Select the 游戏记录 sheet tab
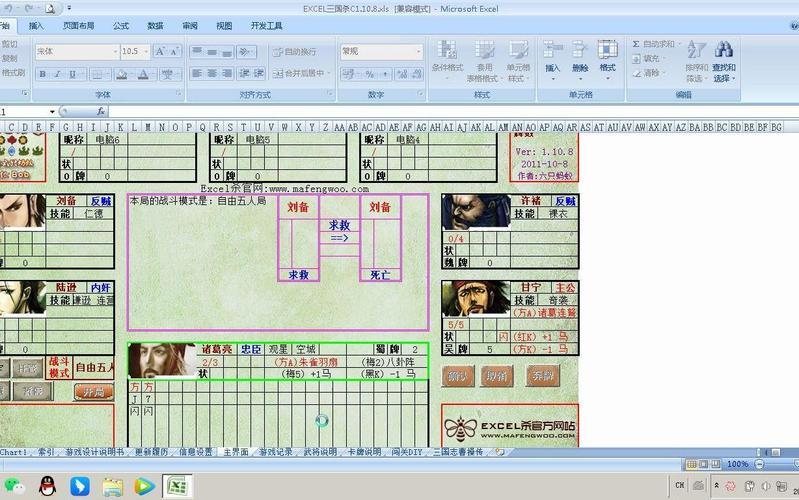The width and height of the screenshot is (799, 500). coord(276,452)
